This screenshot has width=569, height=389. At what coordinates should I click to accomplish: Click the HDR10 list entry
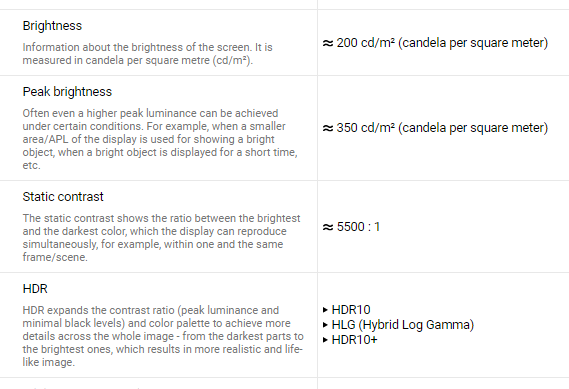pos(351,310)
